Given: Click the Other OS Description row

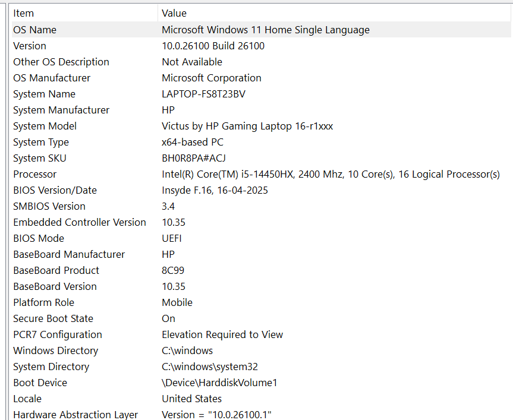Looking at the screenshot, I should (61, 62).
